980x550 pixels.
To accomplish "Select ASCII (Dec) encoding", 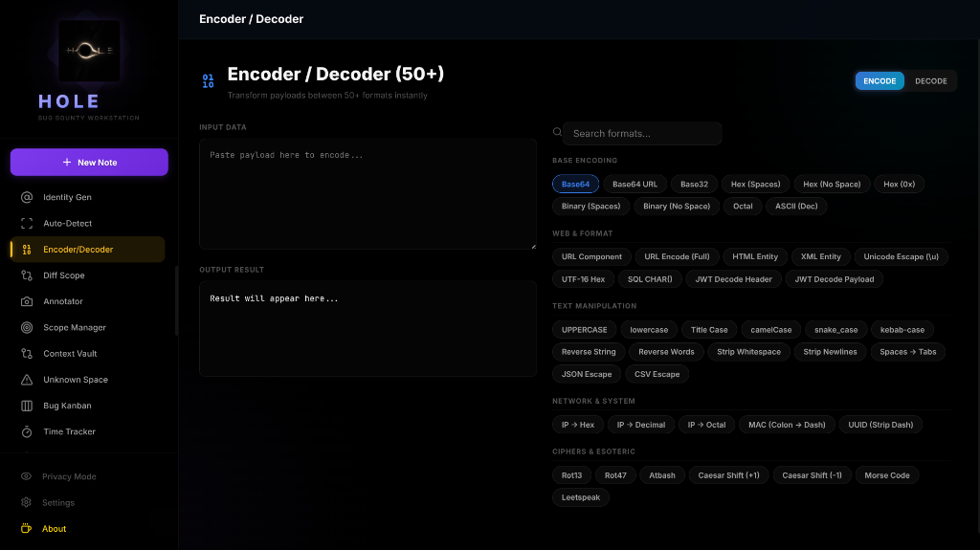I will point(796,207).
